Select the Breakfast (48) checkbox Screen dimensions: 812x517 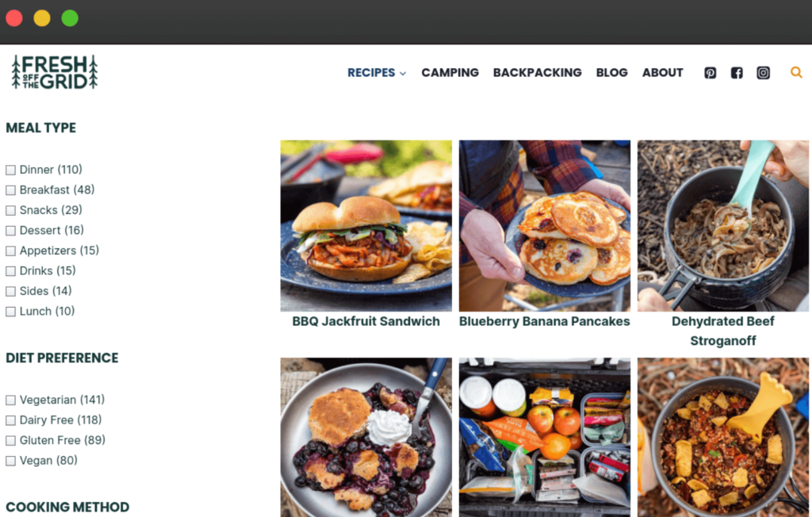tap(10, 190)
